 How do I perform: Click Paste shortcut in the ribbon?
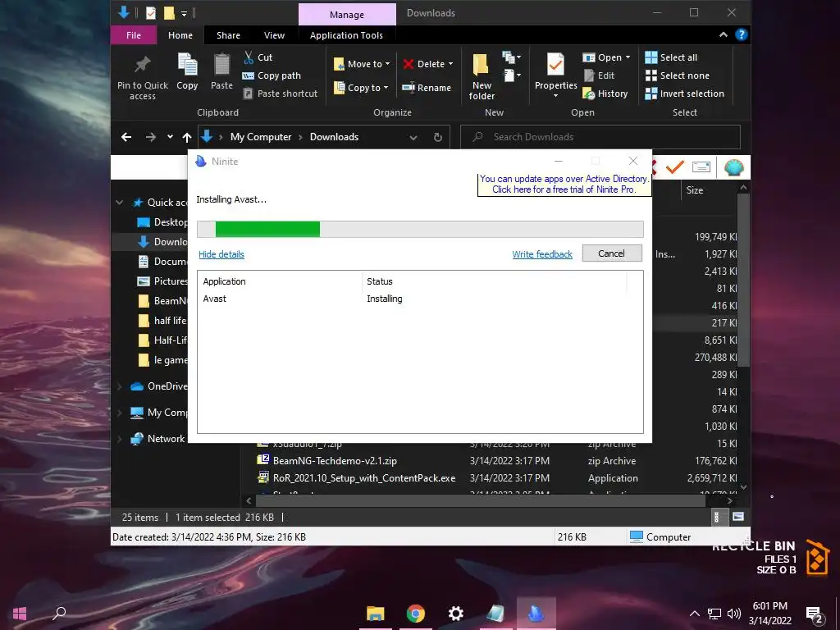tap(281, 94)
